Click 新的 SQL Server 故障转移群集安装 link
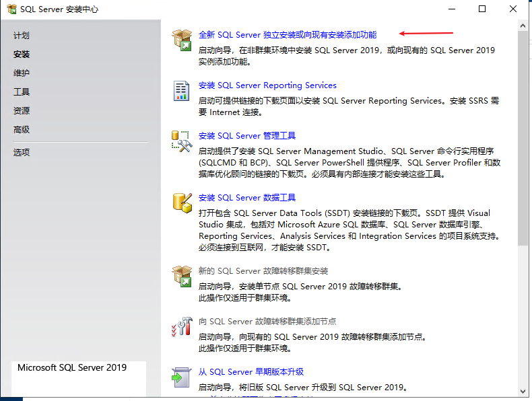This screenshot has width=532, height=401. 263,271
